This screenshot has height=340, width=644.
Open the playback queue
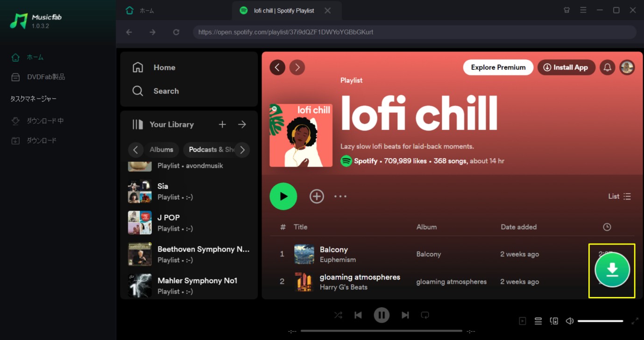[x=538, y=321]
